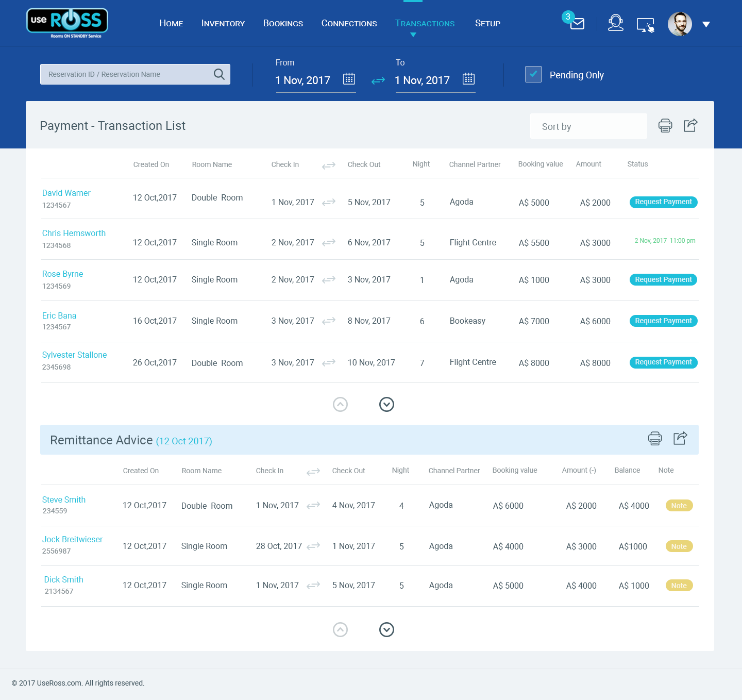Focus the Reservation ID / Name search field
Screen dimensions: 742x700
coord(135,74)
